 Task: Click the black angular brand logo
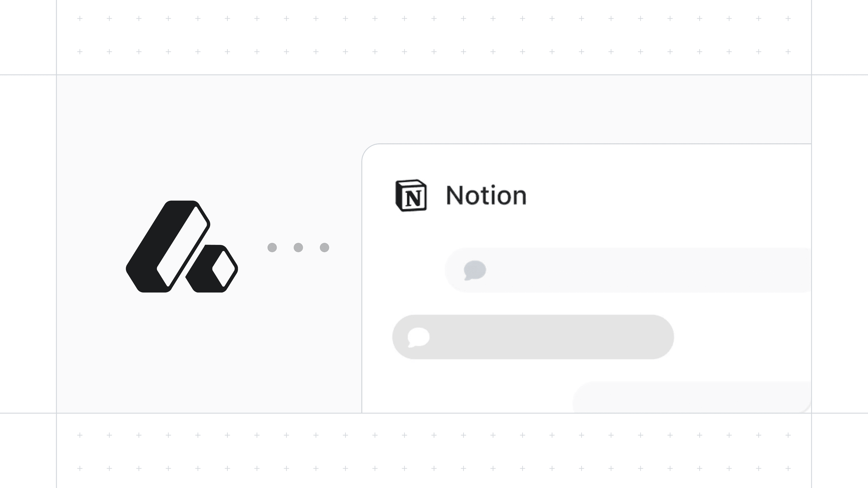pyautogui.click(x=182, y=246)
